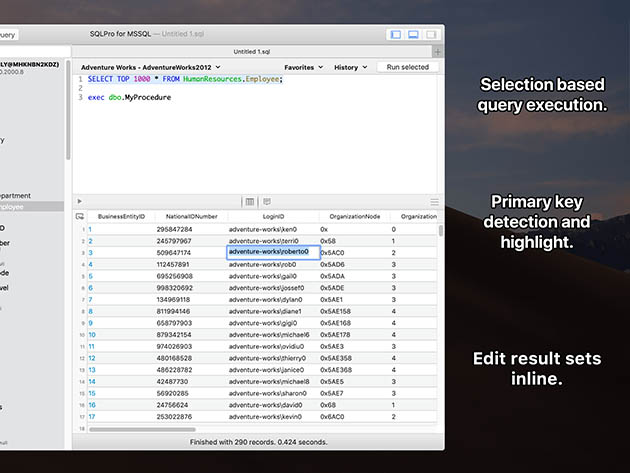Toggle the bottom panel layout button
The width and height of the screenshot is (630, 473).
(x=413, y=34)
